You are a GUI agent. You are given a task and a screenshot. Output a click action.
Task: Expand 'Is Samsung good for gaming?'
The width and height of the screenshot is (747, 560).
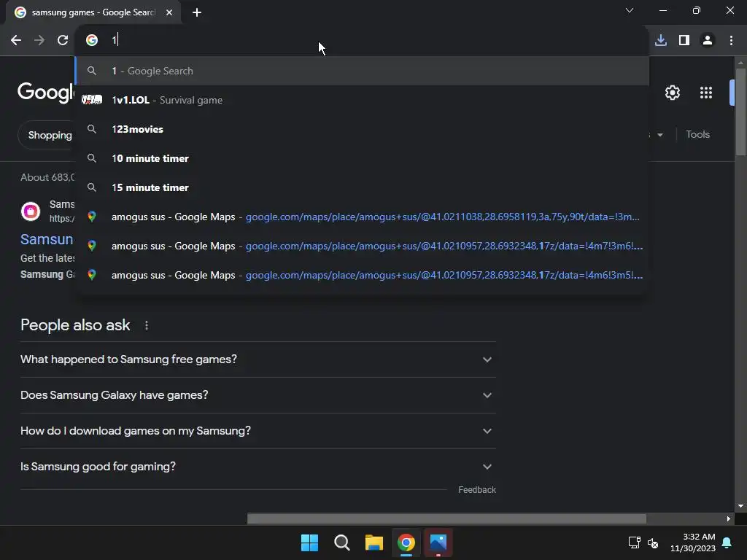pyautogui.click(x=258, y=467)
